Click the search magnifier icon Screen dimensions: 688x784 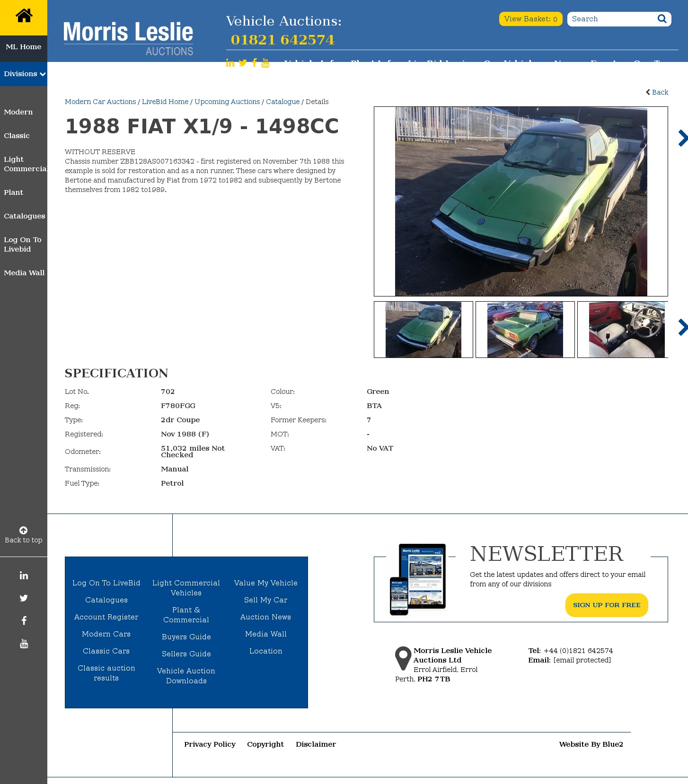662,18
